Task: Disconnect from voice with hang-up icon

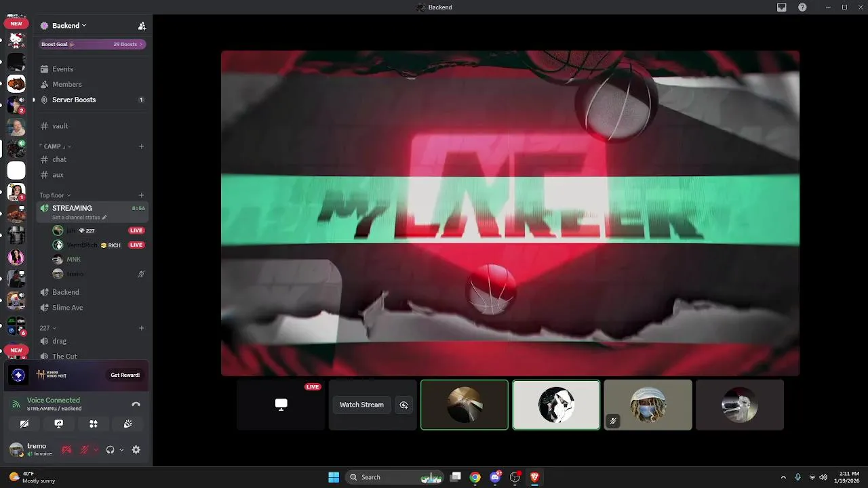Action: [x=136, y=404]
